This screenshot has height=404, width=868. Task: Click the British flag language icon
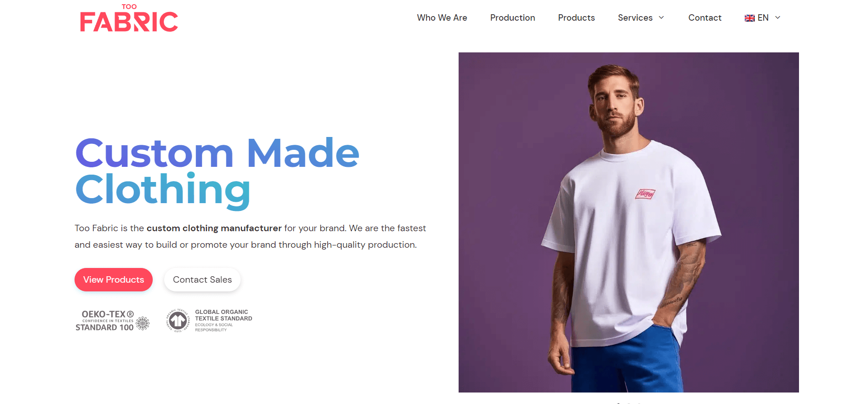pyautogui.click(x=750, y=17)
